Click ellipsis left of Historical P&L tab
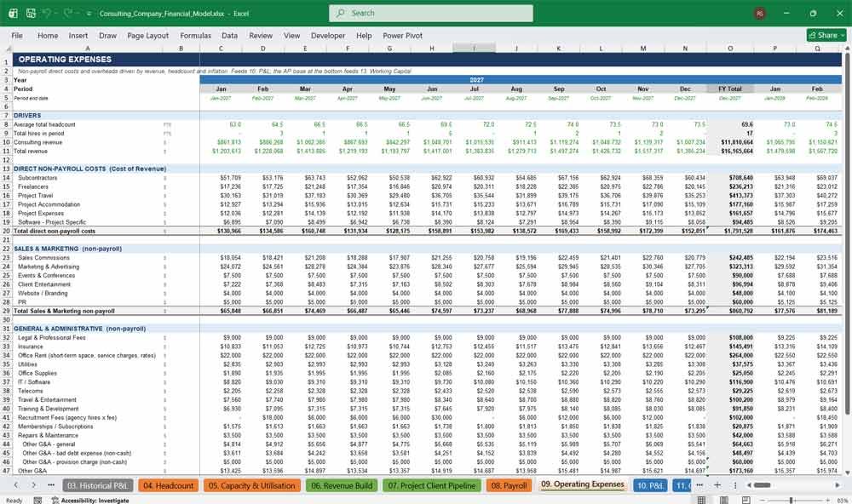This screenshot has width=852, height=504. coord(51,485)
